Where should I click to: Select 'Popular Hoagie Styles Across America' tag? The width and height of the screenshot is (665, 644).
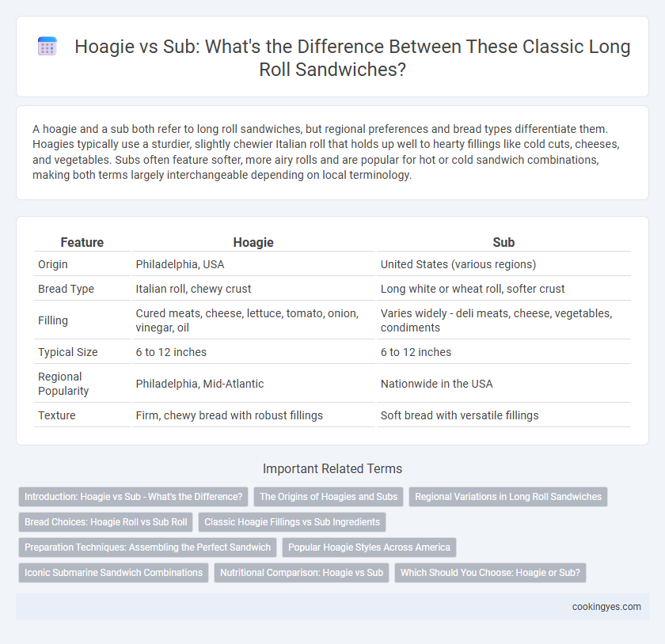pos(369,547)
